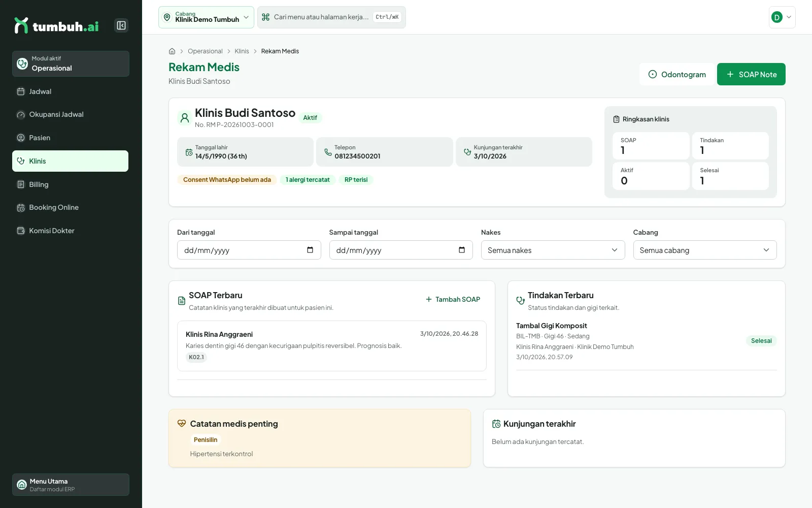The height and width of the screenshot is (508, 812).
Task: Click the Modul aktif Operasional icon
Action: [22, 63]
